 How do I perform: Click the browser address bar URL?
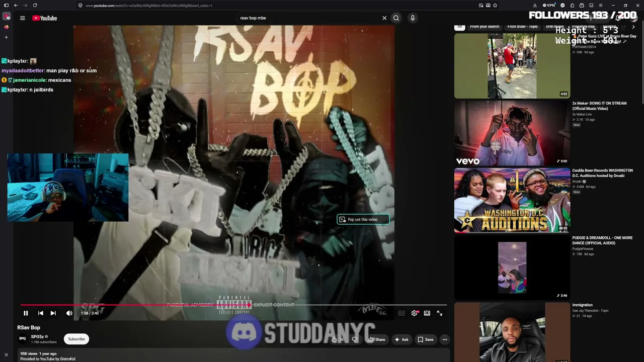point(149,6)
